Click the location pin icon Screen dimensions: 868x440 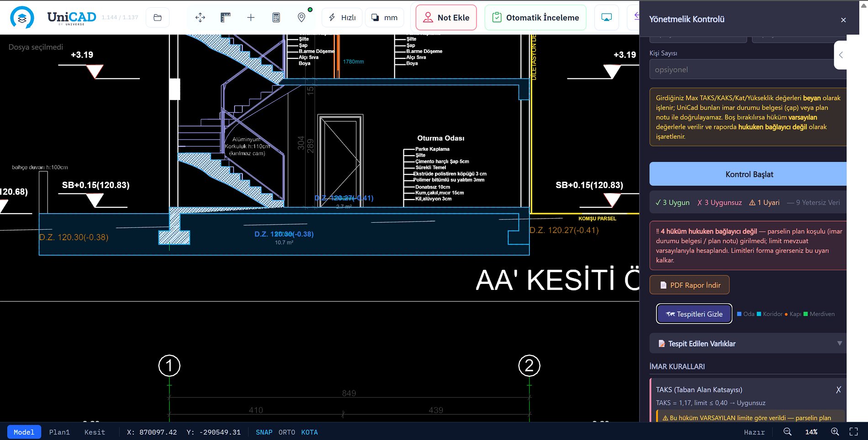(x=302, y=17)
